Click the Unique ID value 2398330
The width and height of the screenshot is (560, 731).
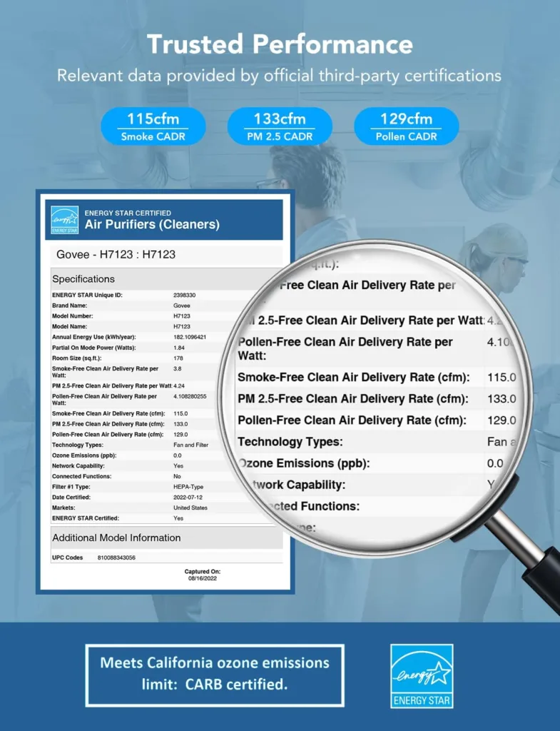[185, 295]
